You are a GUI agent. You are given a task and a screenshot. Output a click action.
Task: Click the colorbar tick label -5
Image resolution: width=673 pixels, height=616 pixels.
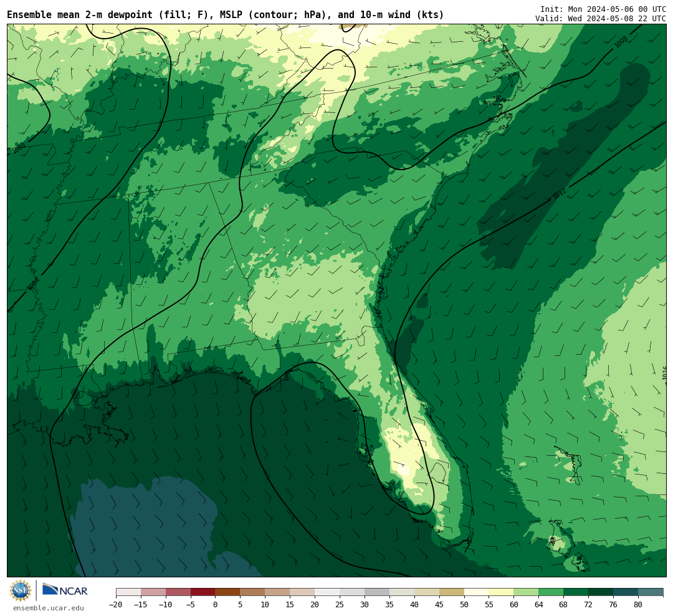(x=191, y=604)
